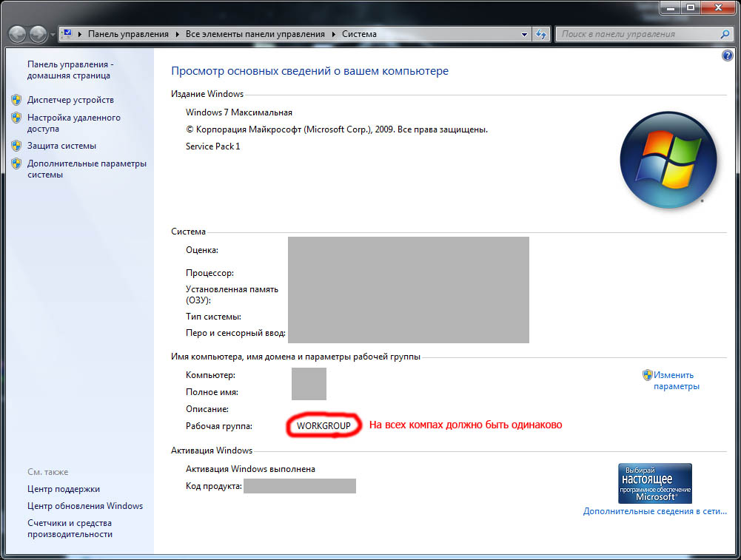741x560 pixels.
Task: Click the Рабочая группа label
Action: pyautogui.click(x=219, y=426)
